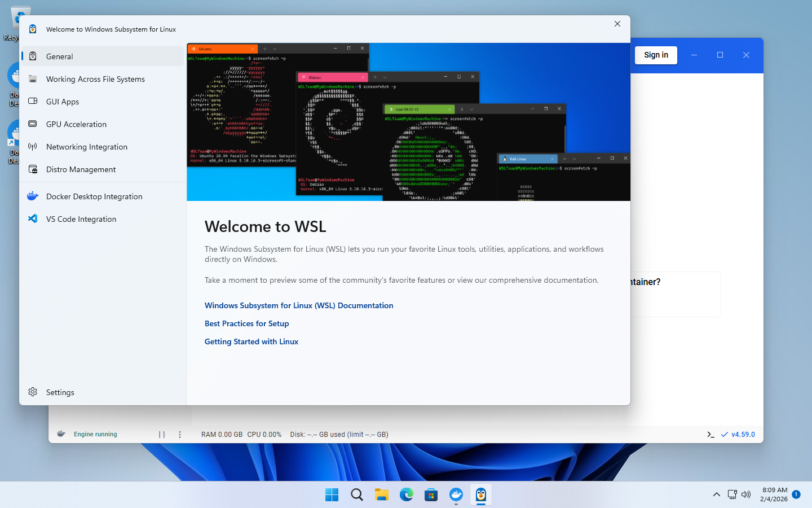Switch to GPU Acceleration page
This screenshot has height=508, width=812.
[76, 124]
